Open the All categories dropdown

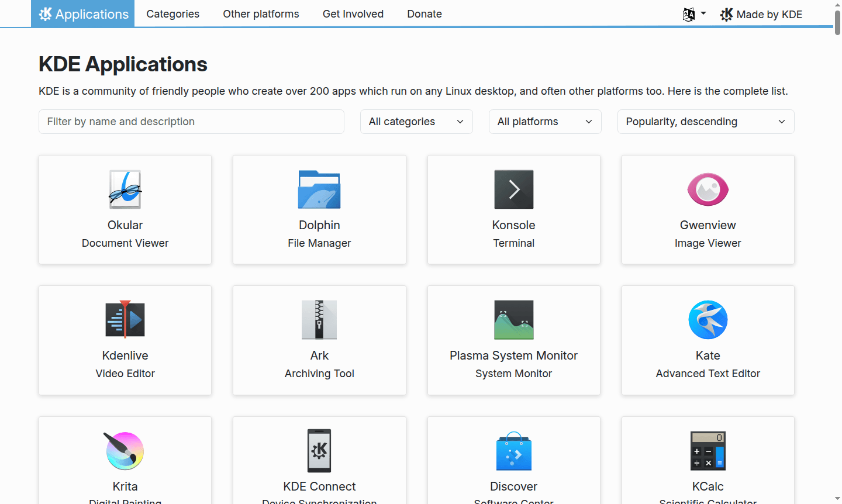pyautogui.click(x=416, y=122)
